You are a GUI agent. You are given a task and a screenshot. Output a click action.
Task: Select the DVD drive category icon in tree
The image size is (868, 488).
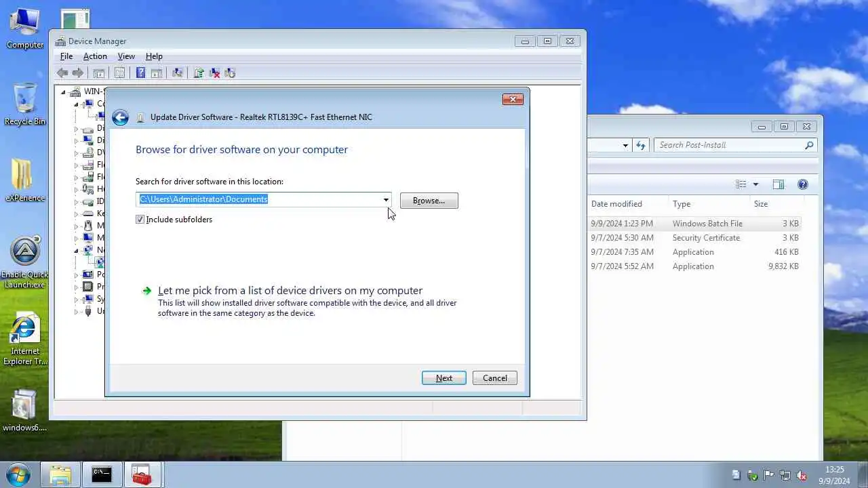(87, 152)
